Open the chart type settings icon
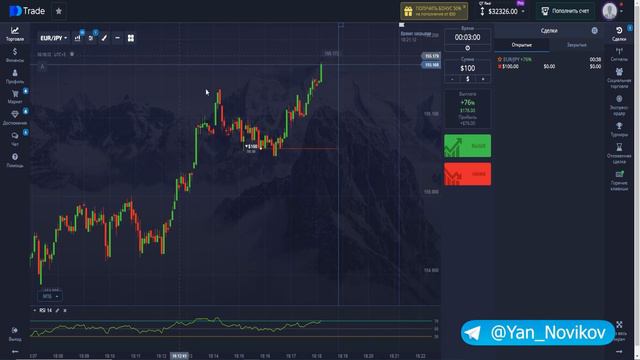 pyautogui.click(x=78, y=38)
